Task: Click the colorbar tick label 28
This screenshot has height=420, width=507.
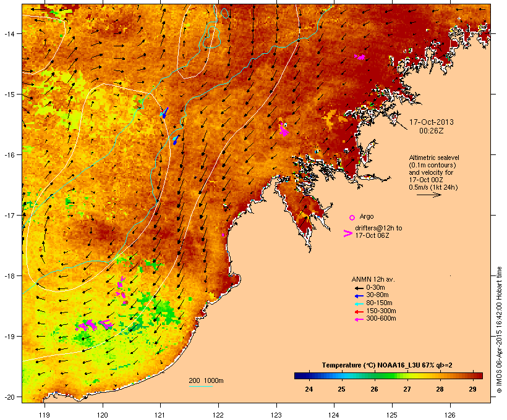Action: (x=440, y=389)
